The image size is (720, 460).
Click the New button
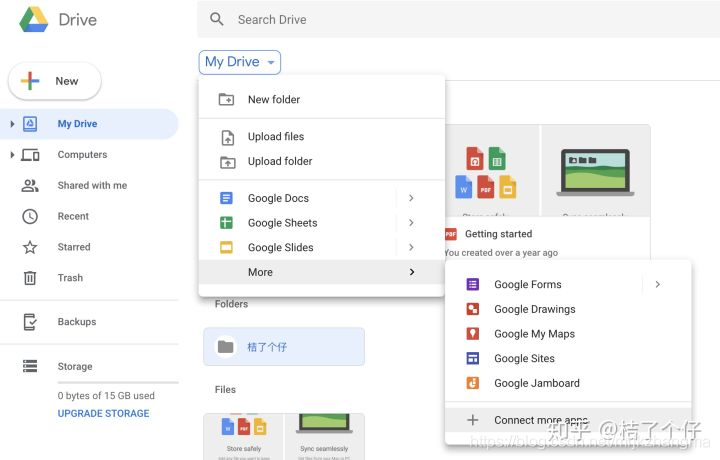point(55,81)
